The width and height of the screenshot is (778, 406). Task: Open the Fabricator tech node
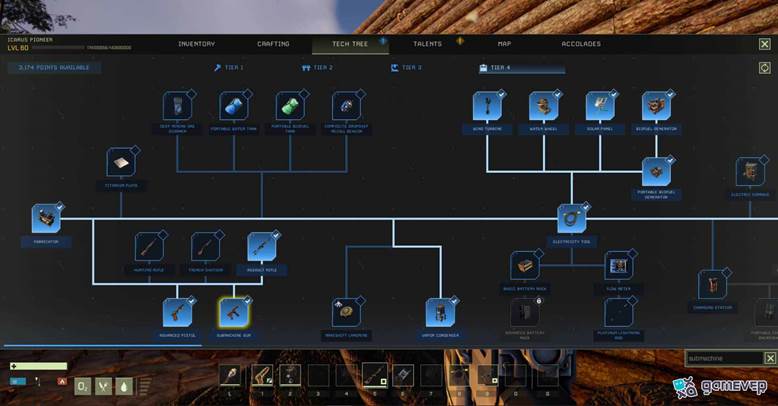(46, 218)
